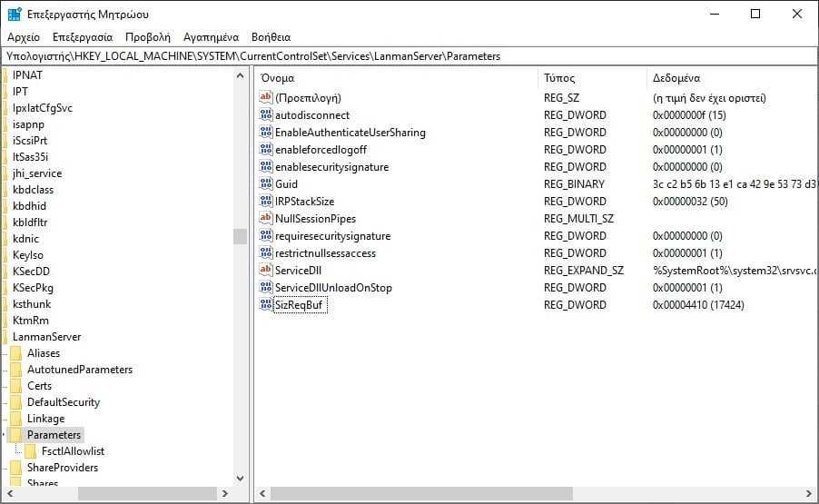Click the string icon next to (Προεπιλογή)
Image resolution: width=819 pixels, height=504 pixels.
[x=266, y=97]
